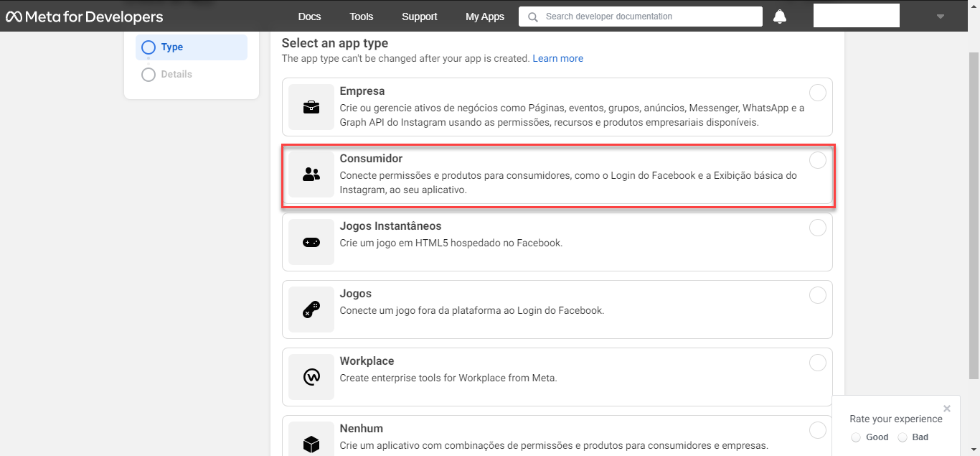Click the Consumidor heading
This screenshot has width=980, height=456.
pos(371,159)
